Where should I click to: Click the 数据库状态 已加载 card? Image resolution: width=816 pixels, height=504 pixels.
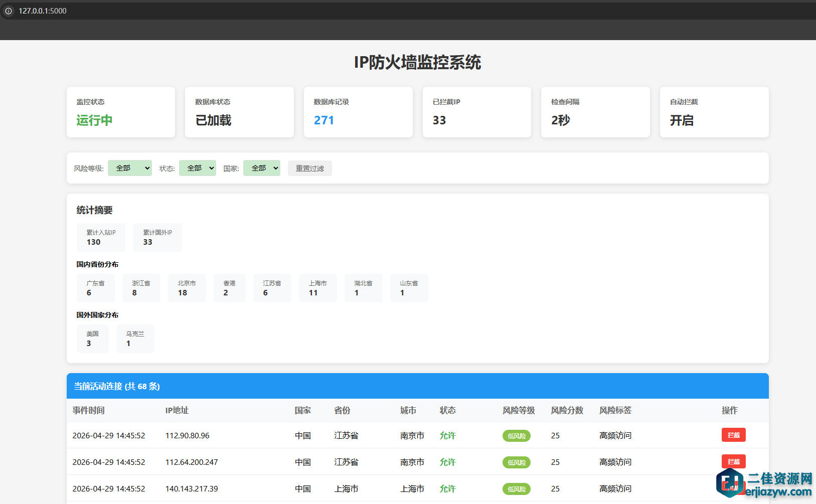click(x=239, y=112)
